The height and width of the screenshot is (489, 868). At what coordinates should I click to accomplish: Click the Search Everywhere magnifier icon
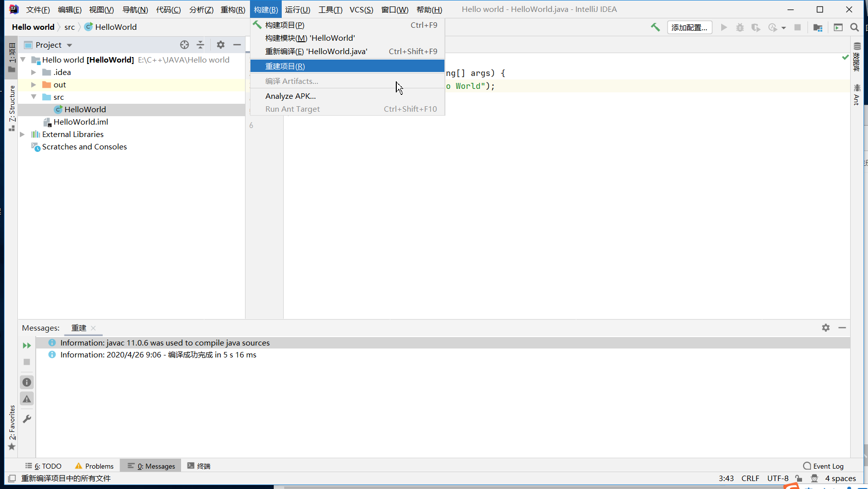(854, 27)
